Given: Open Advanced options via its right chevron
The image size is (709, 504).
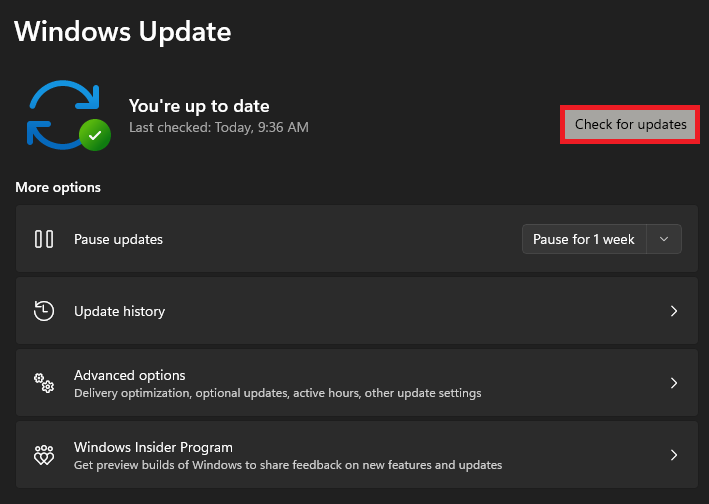Looking at the screenshot, I should click(x=674, y=383).
